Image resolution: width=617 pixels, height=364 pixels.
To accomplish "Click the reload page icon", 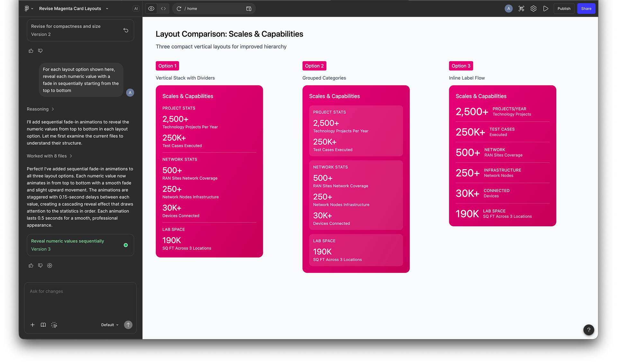I will [x=179, y=9].
